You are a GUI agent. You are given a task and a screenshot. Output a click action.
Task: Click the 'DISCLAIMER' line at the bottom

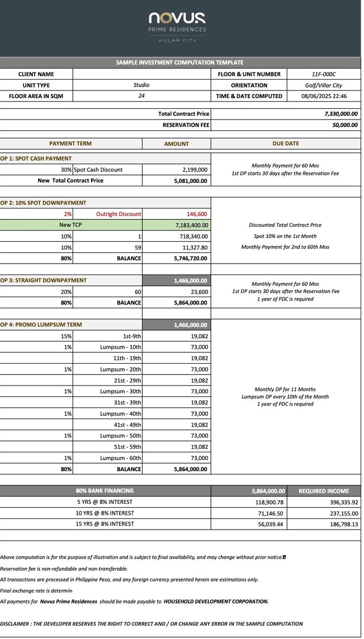click(152, 624)
